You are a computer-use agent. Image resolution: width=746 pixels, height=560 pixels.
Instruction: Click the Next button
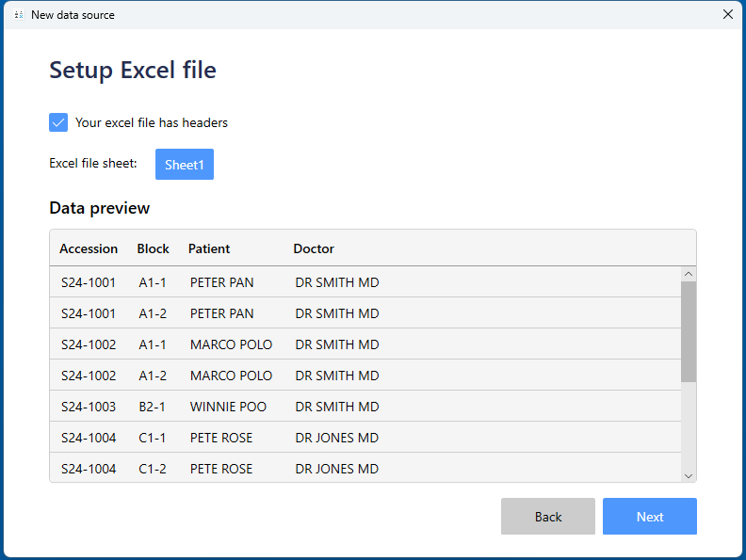(x=649, y=517)
